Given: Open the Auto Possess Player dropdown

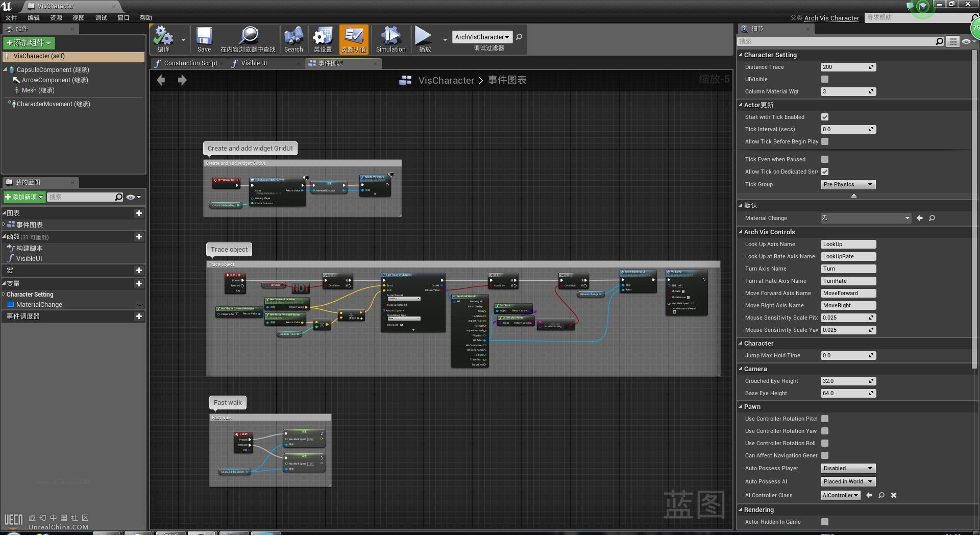Looking at the screenshot, I should tap(848, 468).
